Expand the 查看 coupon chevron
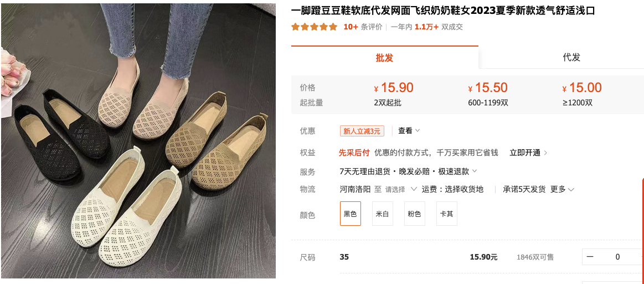Image resolution: width=644 pixels, height=284 pixels. pyautogui.click(x=418, y=130)
